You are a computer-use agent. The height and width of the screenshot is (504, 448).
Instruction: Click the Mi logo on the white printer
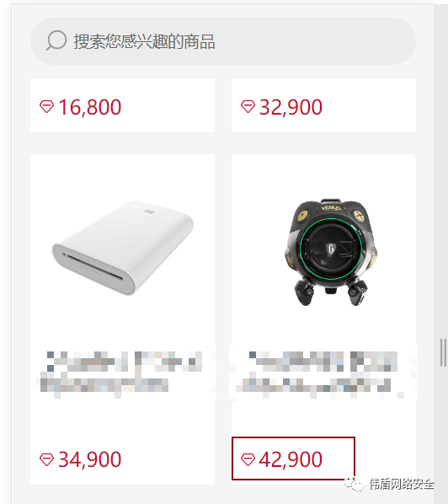coord(149,212)
